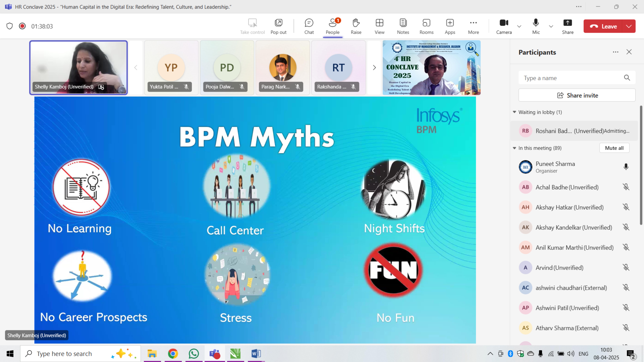644x362 pixels.
Task: Click the Take control button
Action: click(x=253, y=26)
